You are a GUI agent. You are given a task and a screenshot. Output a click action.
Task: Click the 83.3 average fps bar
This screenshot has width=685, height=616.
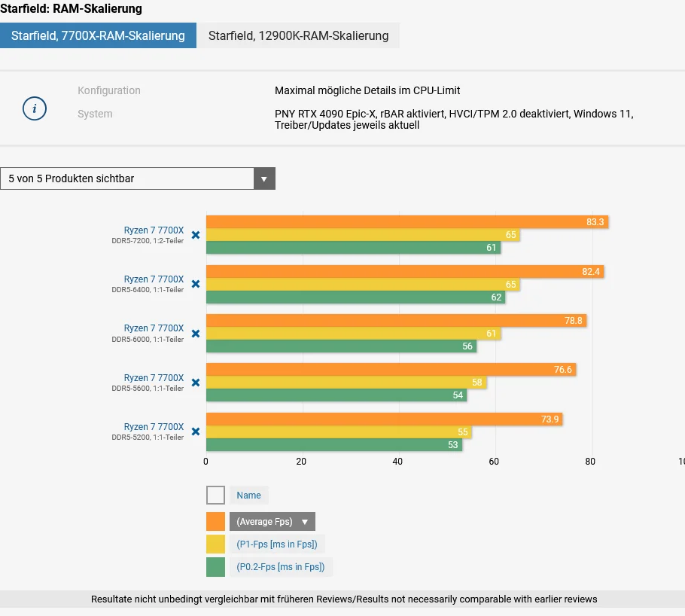(407, 221)
